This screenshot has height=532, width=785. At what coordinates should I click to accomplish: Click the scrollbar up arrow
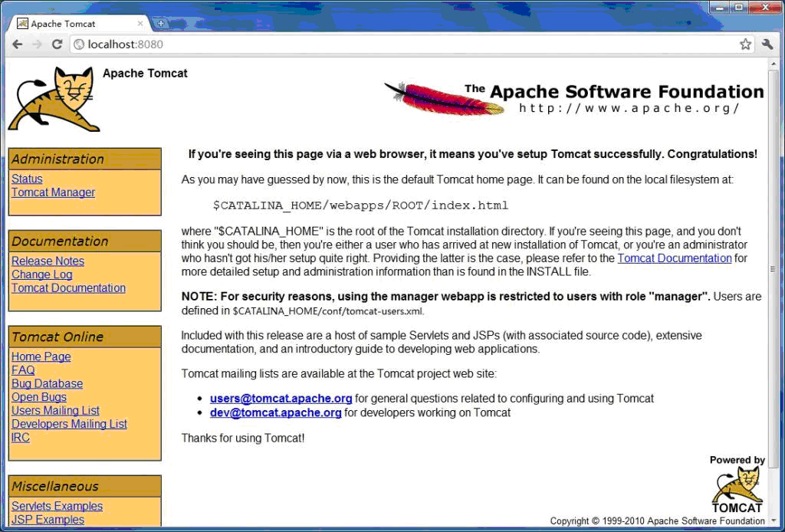click(773, 63)
